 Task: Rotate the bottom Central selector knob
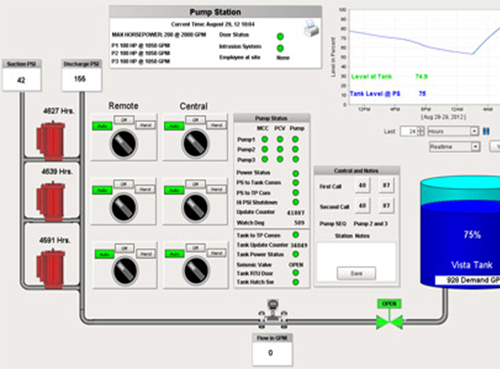196,270
